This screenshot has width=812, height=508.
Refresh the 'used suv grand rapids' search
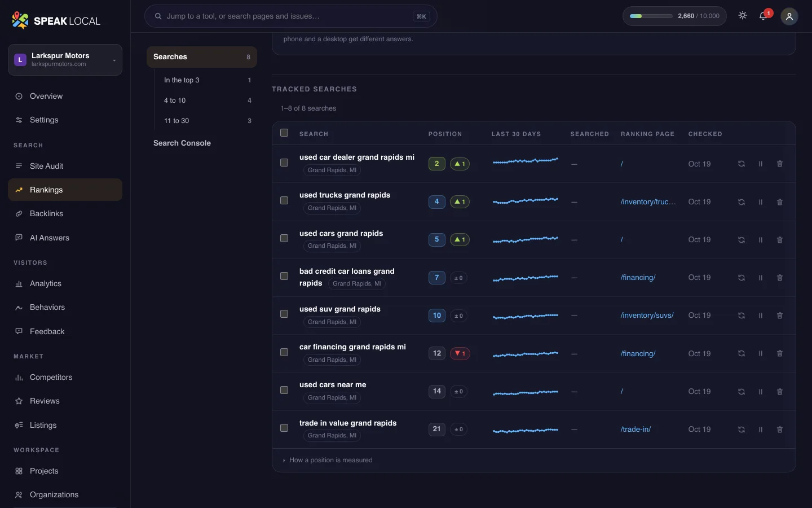(x=742, y=316)
